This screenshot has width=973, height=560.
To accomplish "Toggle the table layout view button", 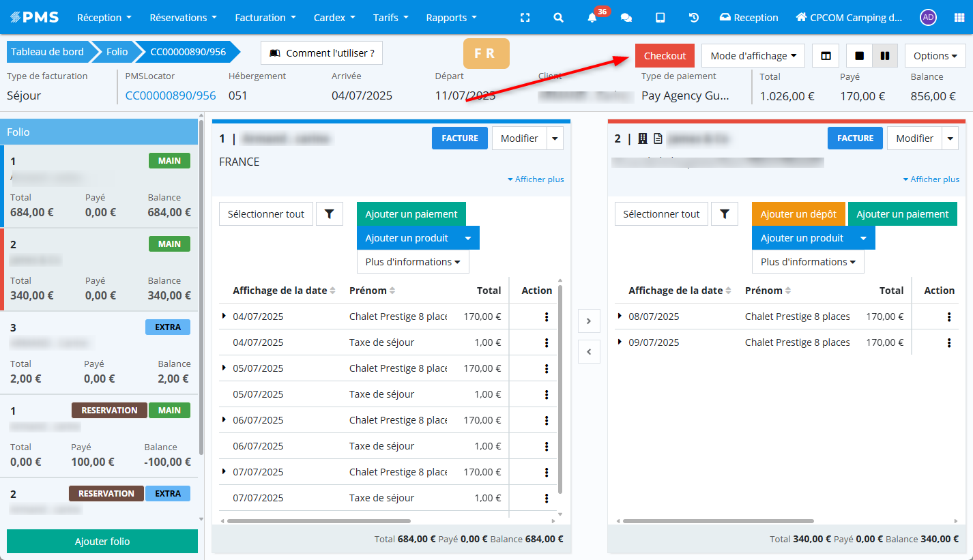I will click(826, 56).
